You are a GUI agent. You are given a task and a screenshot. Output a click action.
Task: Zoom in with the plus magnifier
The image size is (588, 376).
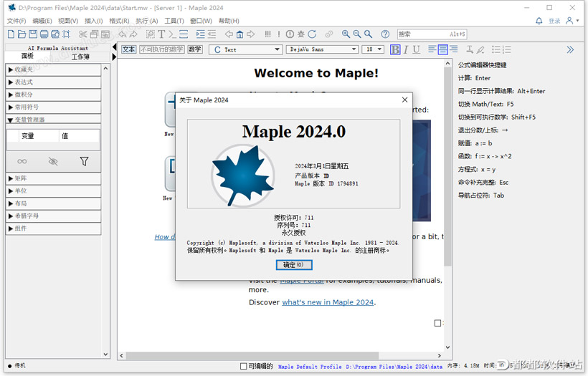[346, 34]
